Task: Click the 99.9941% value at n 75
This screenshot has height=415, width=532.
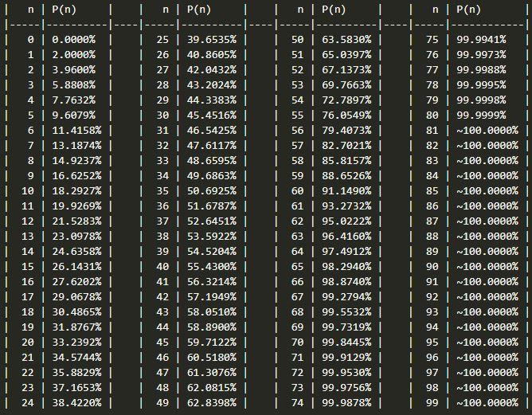Action: pyautogui.click(x=481, y=39)
